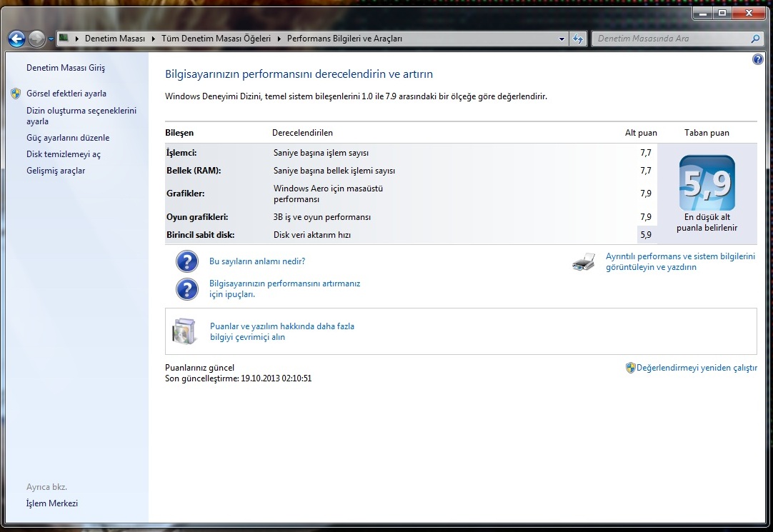Click shield icon beside Görsel efektleri ayarla

tap(16, 93)
